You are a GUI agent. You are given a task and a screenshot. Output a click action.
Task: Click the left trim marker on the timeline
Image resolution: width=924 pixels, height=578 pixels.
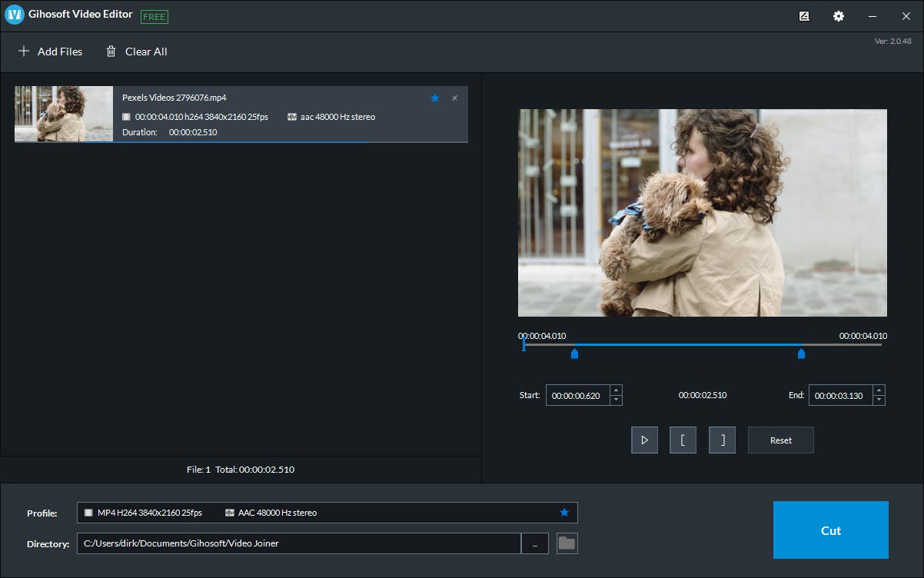(574, 354)
